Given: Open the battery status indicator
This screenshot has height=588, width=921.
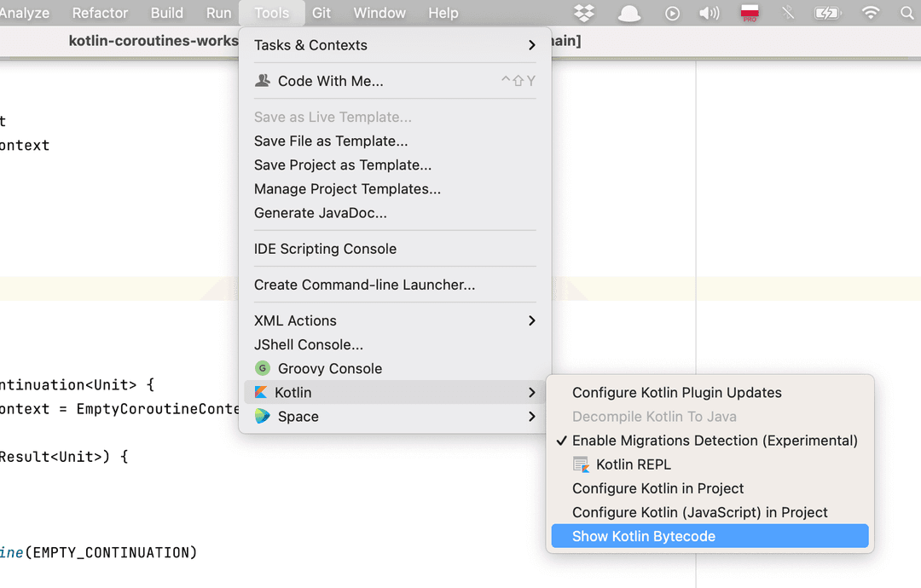Looking at the screenshot, I should (827, 13).
